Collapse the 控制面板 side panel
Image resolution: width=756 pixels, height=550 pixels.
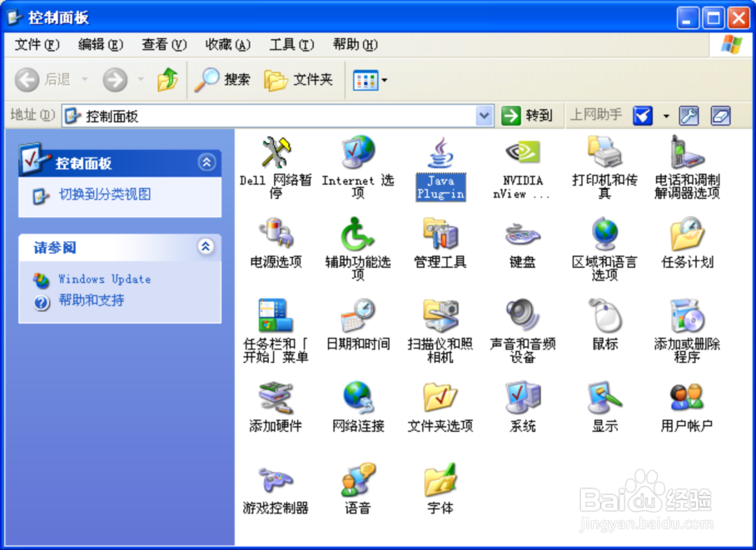tap(206, 162)
